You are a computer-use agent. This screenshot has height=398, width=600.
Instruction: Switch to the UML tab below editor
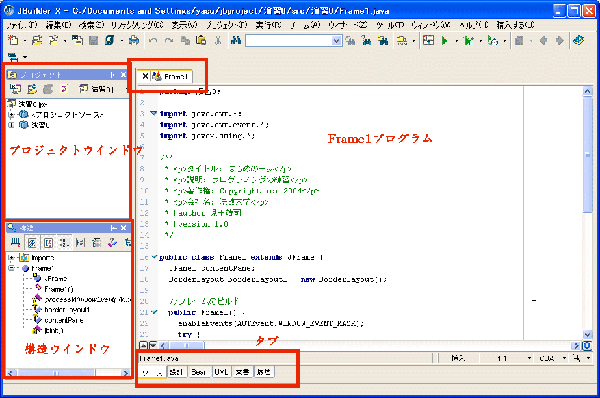pyautogui.click(x=221, y=372)
